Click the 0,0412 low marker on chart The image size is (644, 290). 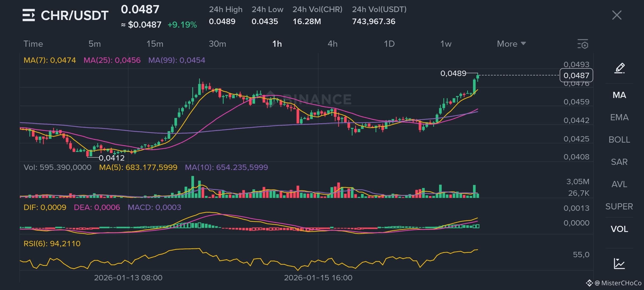112,158
